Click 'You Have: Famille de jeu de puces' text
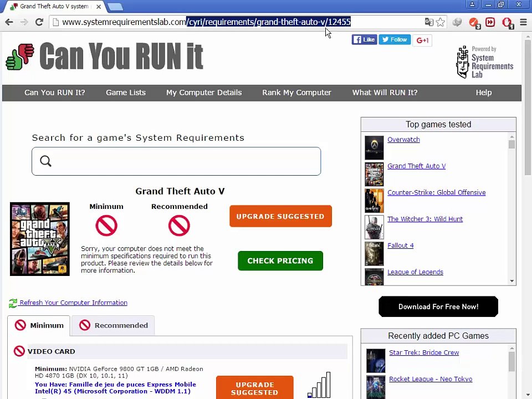532x399 pixels. (x=115, y=388)
